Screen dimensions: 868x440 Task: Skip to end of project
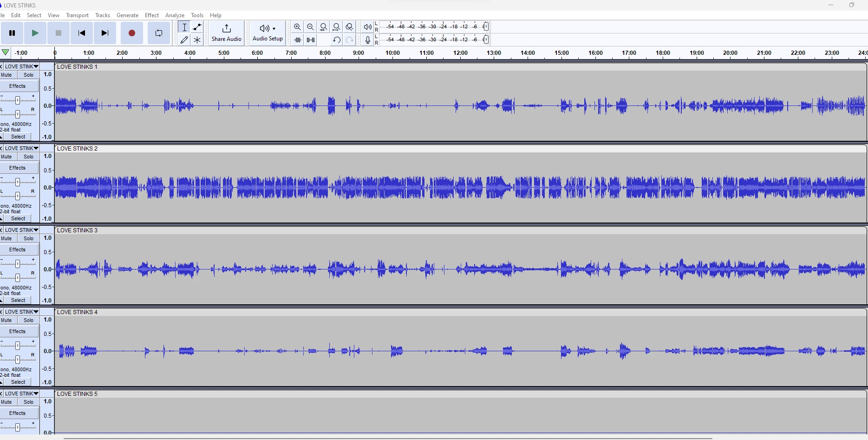pyautogui.click(x=105, y=33)
